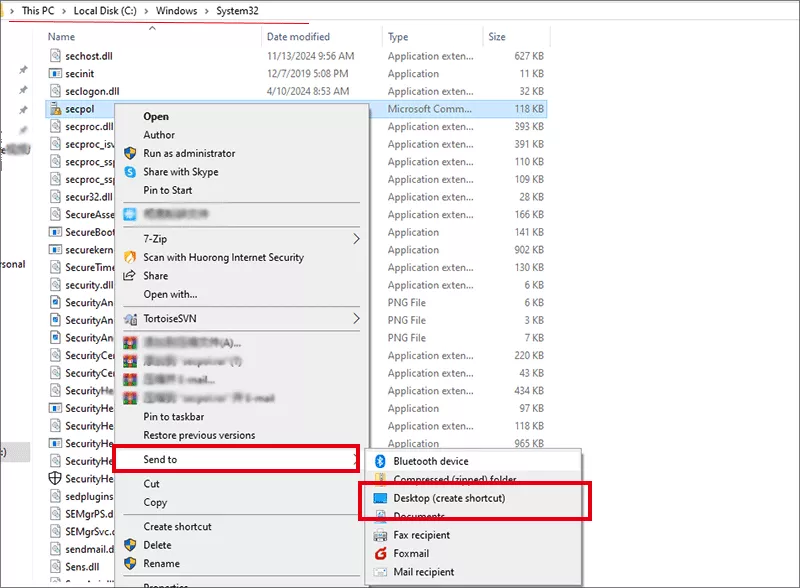Screen dimensions: 800x588
Task: Navigate to Local Disk (C:) breadcrumb
Action: [105, 11]
